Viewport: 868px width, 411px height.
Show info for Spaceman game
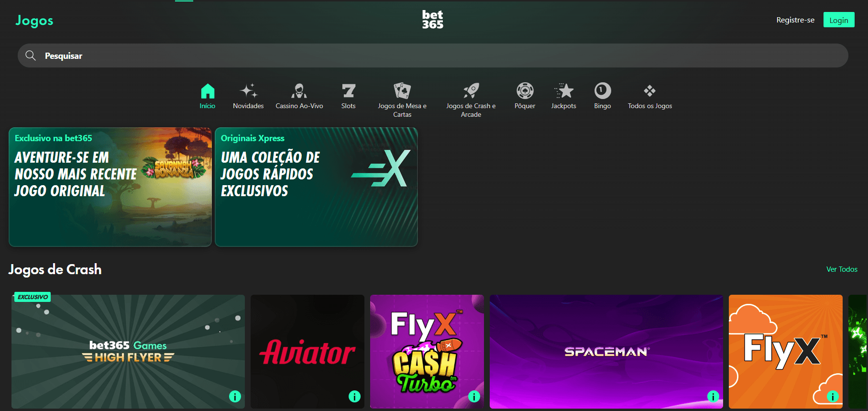click(713, 396)
